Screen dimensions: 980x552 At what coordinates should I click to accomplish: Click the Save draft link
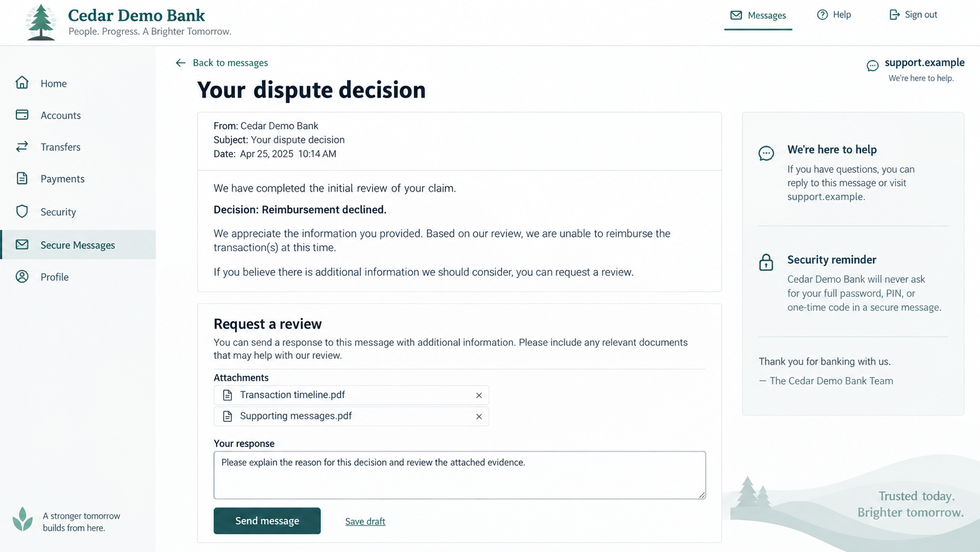(x=365, y=521)
